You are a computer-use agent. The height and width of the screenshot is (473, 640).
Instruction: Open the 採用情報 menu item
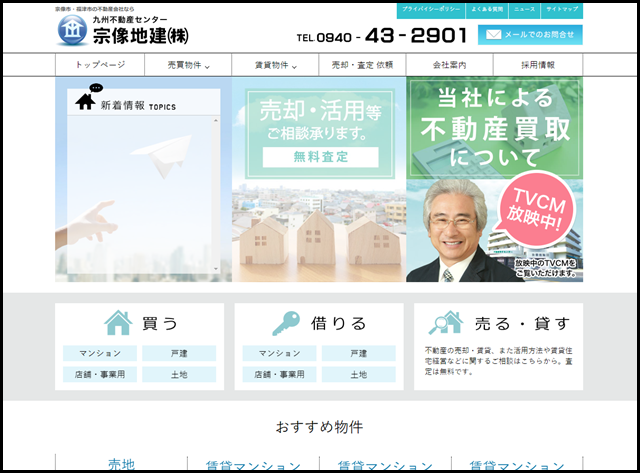pyautogui.click(x=538, y=65)
